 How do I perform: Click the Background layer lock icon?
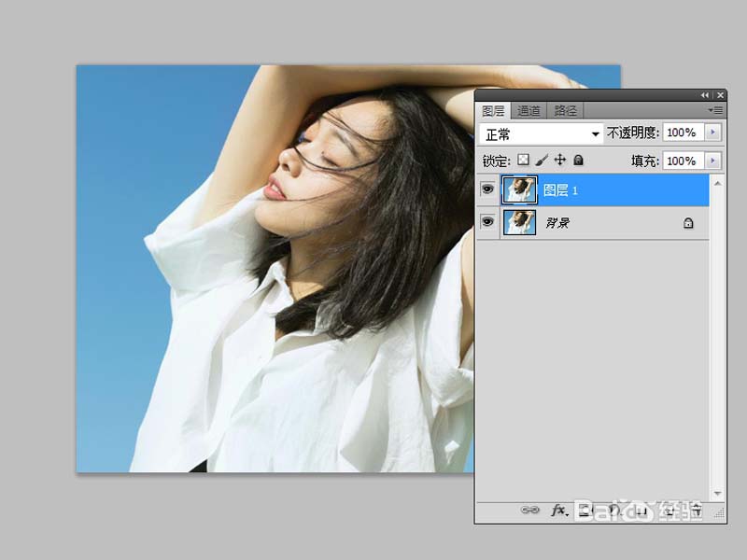[x=688, y=223]
